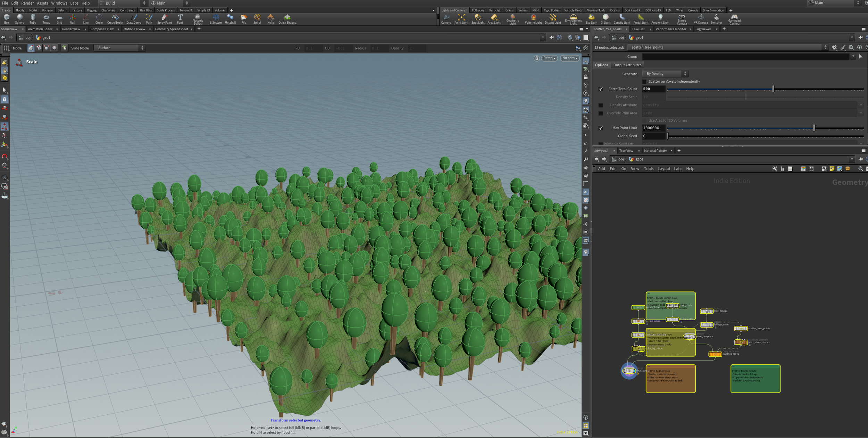
Task: Open the Terrain FX shelf tab
Action: tap(186, 10)
